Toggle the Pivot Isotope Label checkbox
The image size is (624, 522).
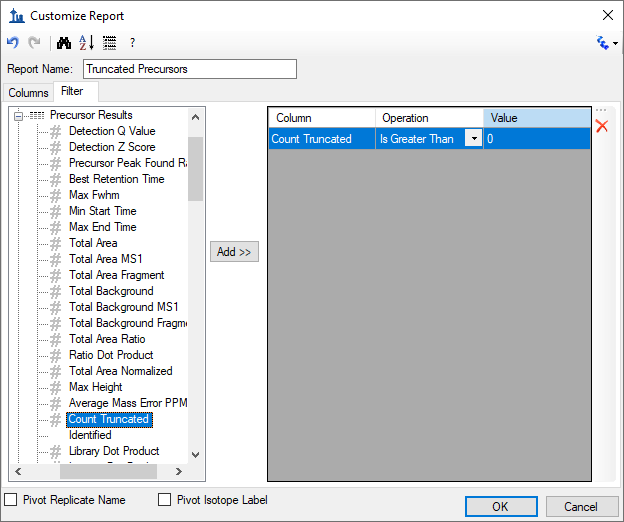(165, 500)
